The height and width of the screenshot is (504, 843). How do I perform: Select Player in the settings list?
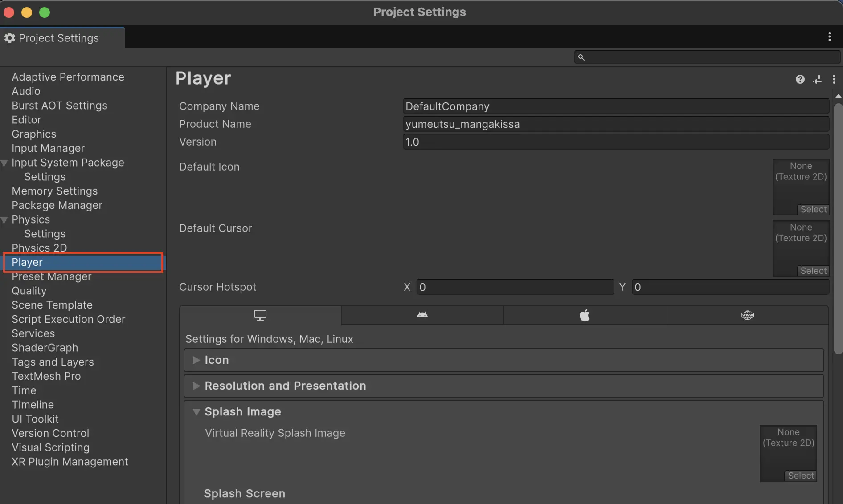83,262
